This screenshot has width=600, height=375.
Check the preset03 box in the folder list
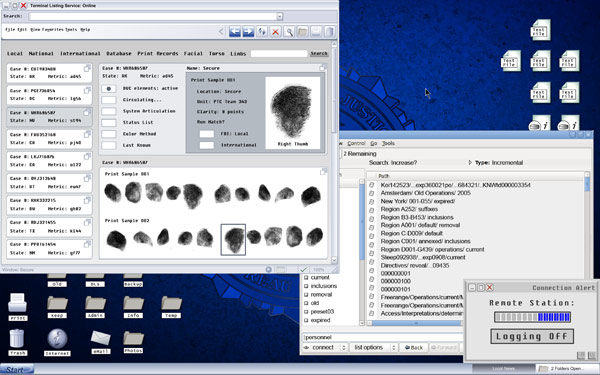coord(306,312)
